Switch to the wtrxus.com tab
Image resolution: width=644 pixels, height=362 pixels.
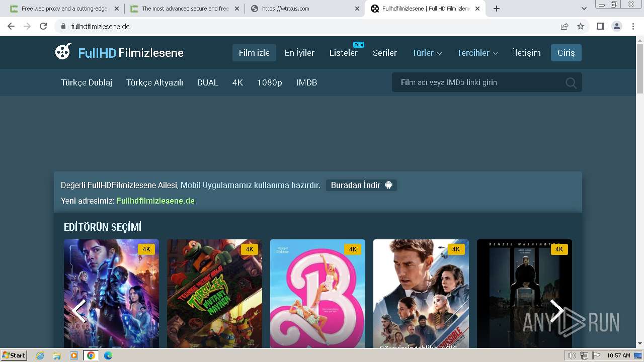[304, 9]
